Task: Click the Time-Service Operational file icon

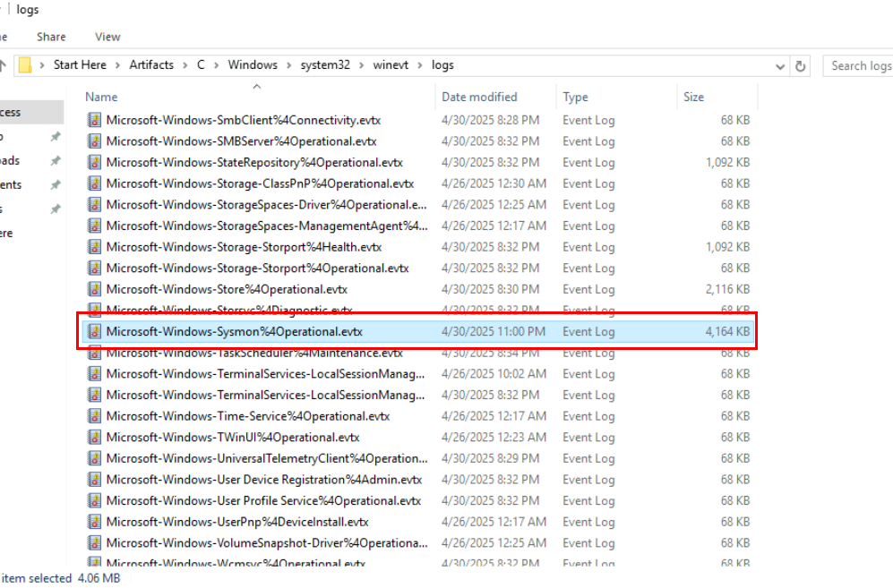Action: pos(94,416)
